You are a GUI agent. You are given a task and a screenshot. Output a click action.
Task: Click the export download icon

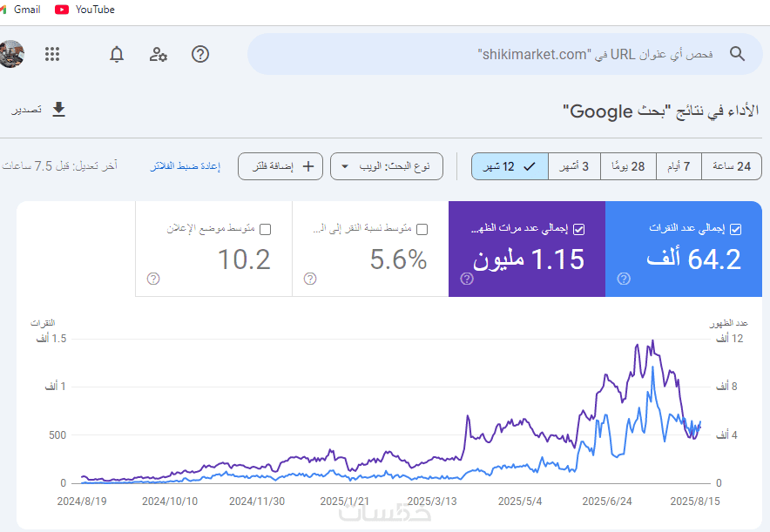tap(58, 110)
